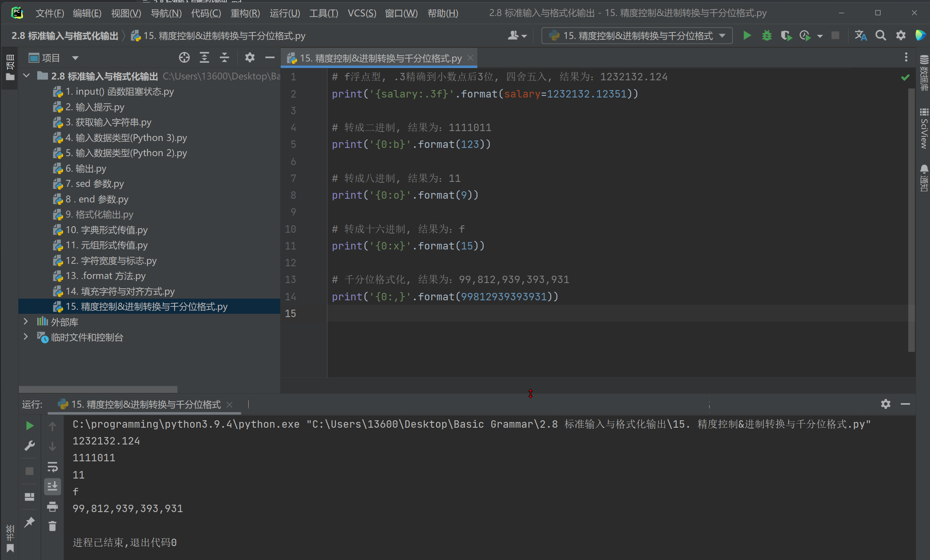Image resolution: width=930 pixels, height=560 pixels.
Task: Minimize run panel with minus icon
Action: coord(905,404)
